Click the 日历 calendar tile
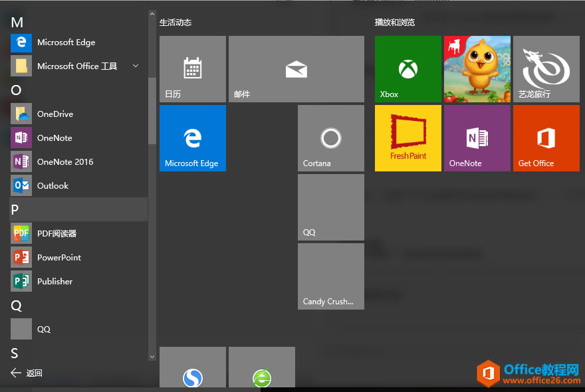This screenshot has width=585, height=392. point(192,69)
